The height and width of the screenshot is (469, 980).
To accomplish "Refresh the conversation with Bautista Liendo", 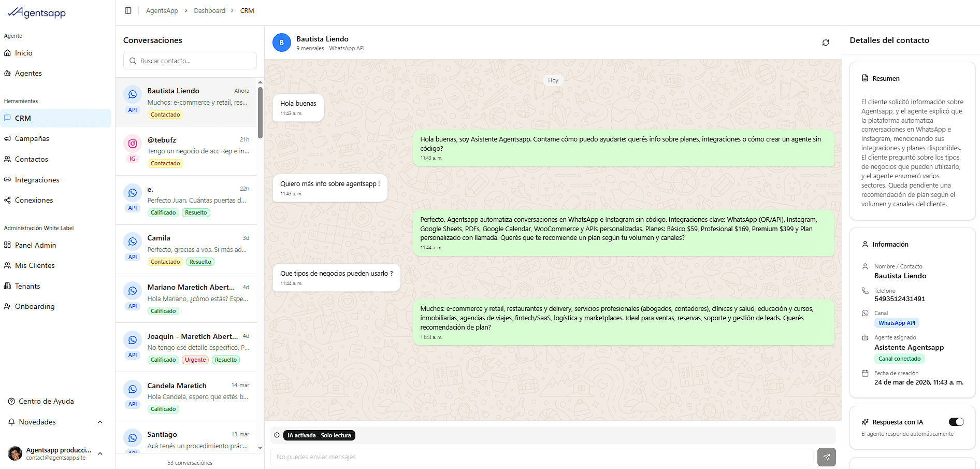I will tap(826, 42).
